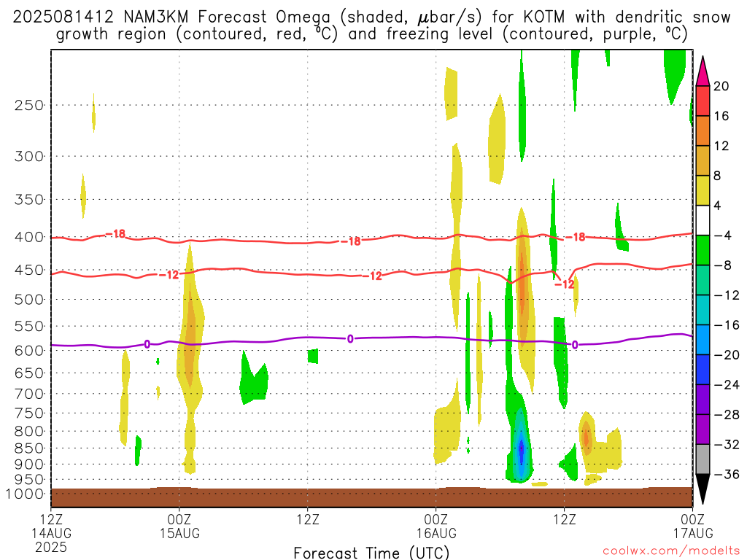Click the 700 pressure level label
Image resolution: width=747 pixels, height=560 pixels.
click(x=29, y=394)
